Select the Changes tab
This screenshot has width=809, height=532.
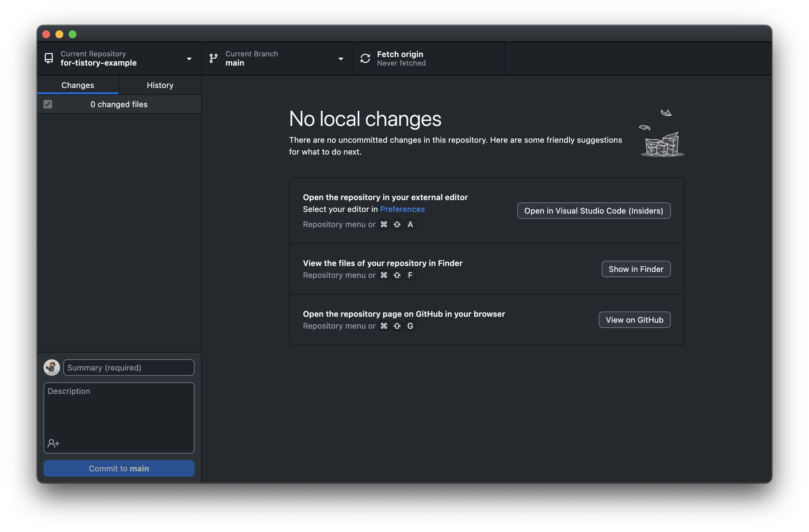[77, 85]
